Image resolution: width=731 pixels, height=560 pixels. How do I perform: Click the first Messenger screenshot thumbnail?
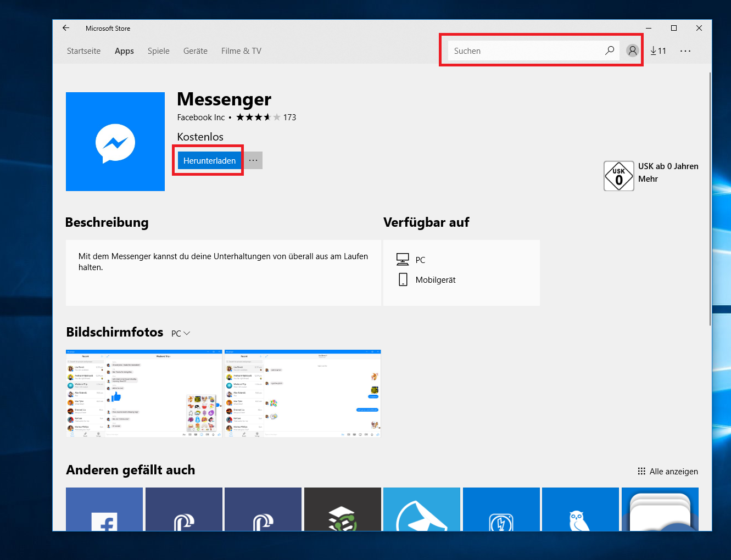143,393
